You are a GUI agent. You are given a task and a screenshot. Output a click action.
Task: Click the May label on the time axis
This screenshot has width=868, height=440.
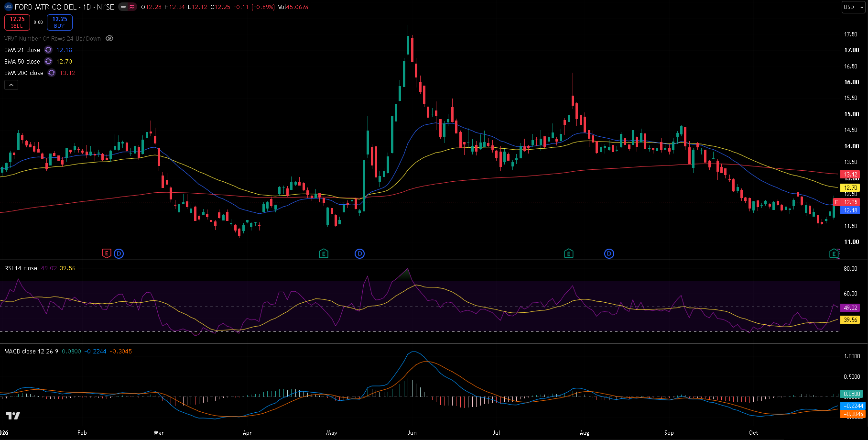click(332, 432)
